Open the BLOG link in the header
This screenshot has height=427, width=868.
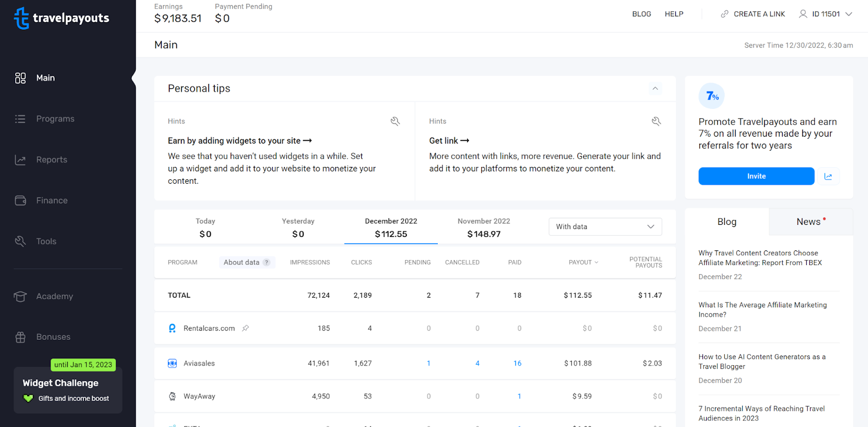pyautogui.click(x=641, y=14)
